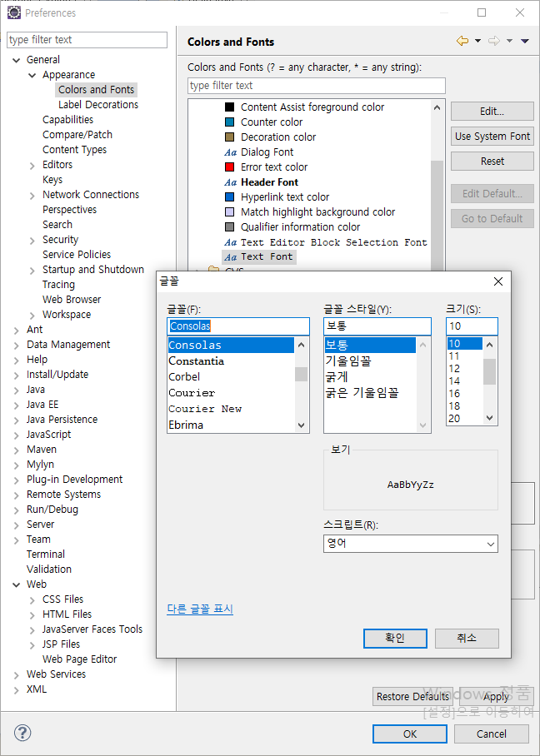Click the Use System Font button
Screen dimensions: 540x756
(x=492, y=137)
